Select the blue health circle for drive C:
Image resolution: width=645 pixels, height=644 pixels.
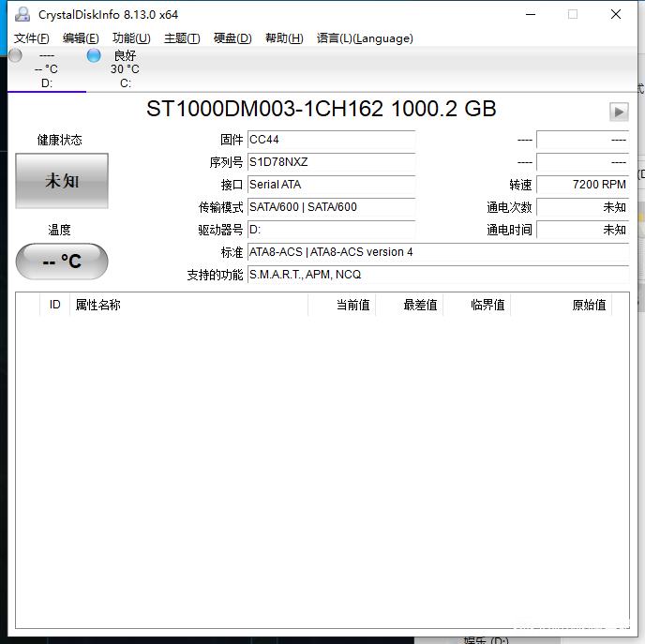(94, 55)
